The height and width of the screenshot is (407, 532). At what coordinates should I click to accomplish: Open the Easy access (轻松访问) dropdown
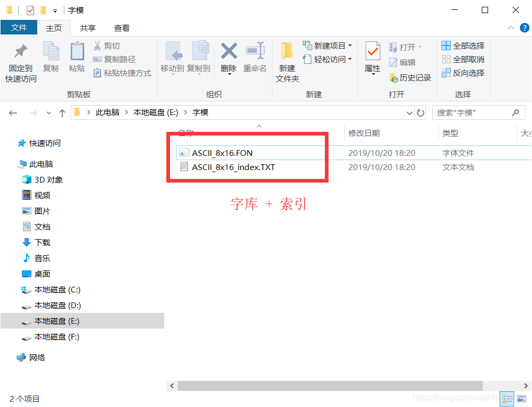tap(350, 59)
